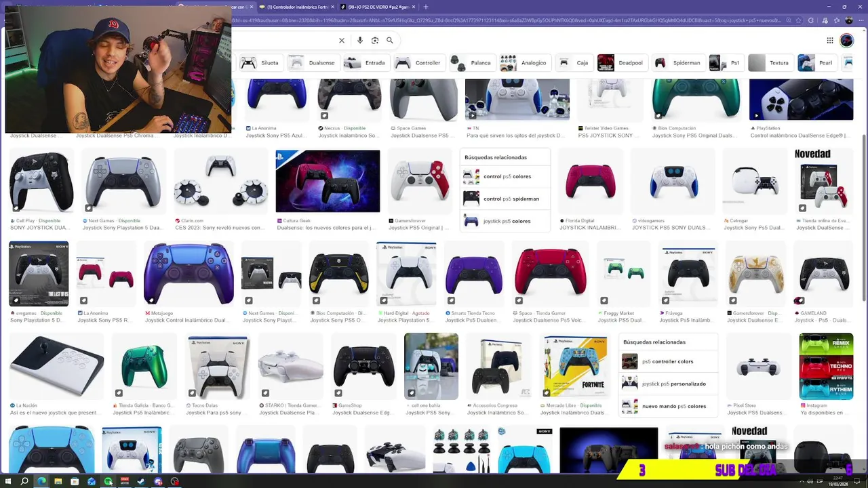Open Google Lens image search icon
Viewport: 868px width, 488px height.
click(x=375, y=41)
